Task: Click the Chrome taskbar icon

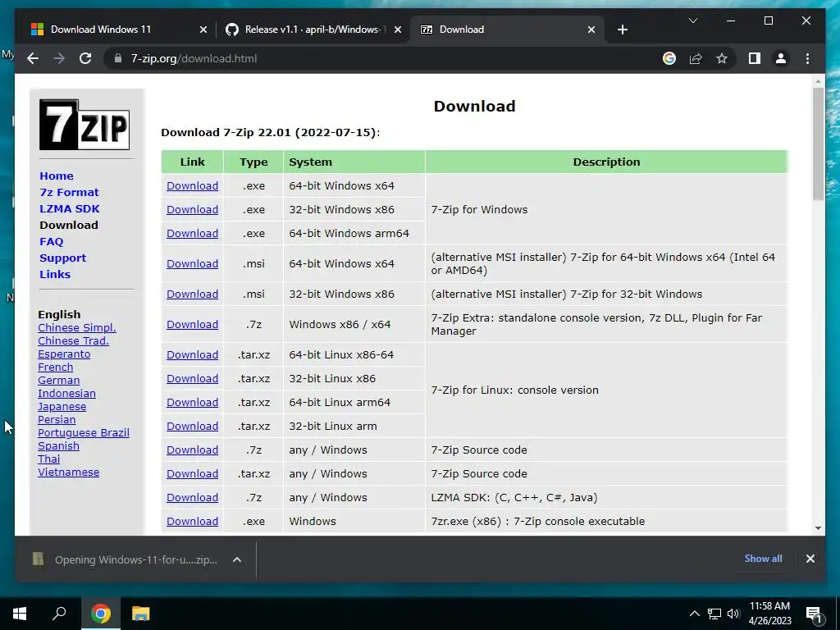Action: click(x=101, y=614)
